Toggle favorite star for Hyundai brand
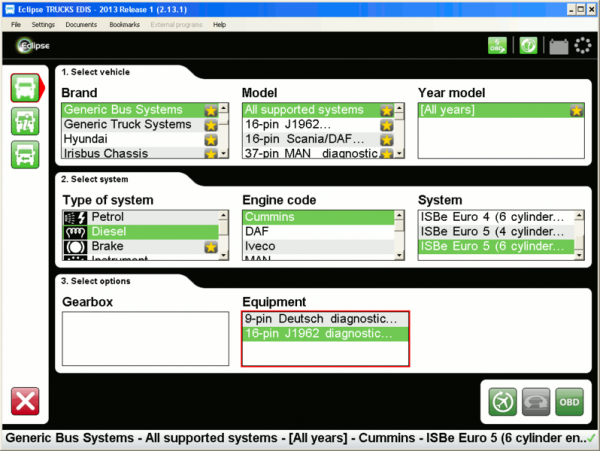 (210, 140)
